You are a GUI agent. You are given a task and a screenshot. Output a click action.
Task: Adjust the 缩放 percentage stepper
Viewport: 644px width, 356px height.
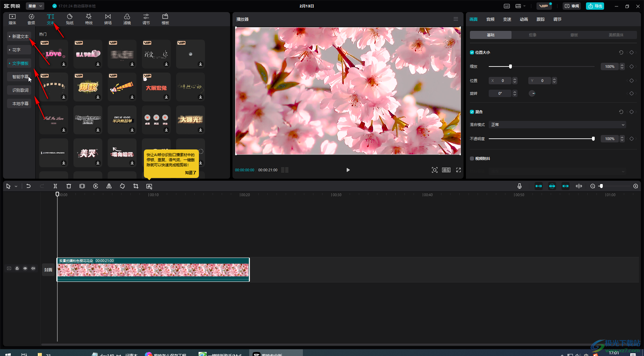(x=622, y=66)
